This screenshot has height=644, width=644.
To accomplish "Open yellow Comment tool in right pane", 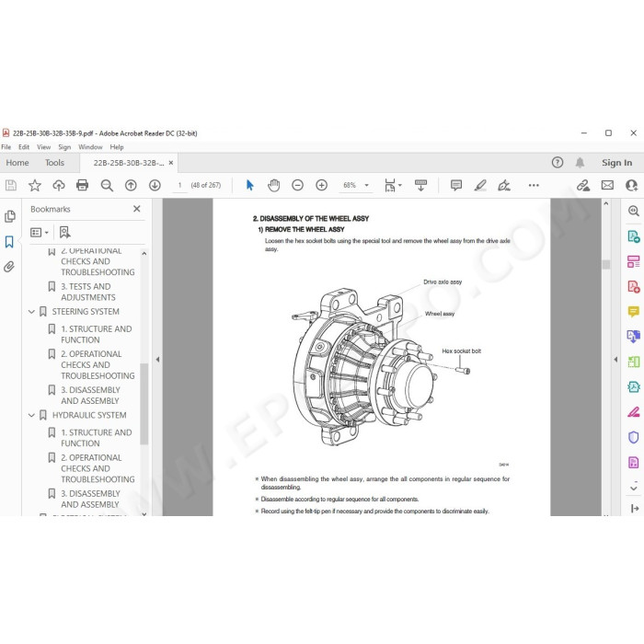I will [633, 311].
